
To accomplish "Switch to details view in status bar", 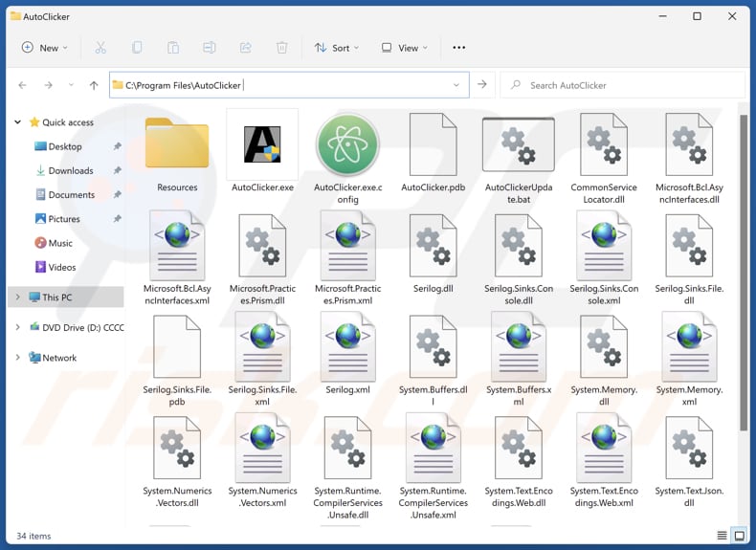I will pos(722,536).
